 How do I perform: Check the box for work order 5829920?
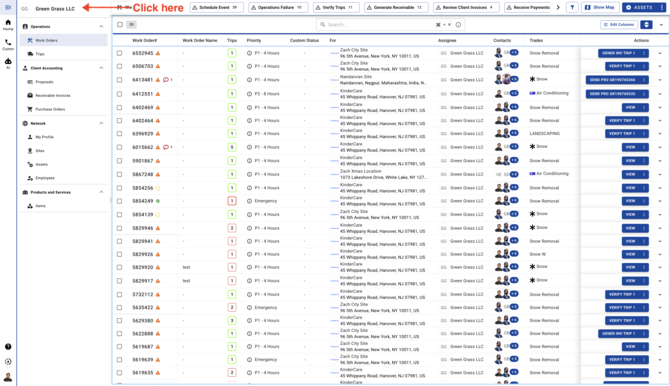point(120,267)
